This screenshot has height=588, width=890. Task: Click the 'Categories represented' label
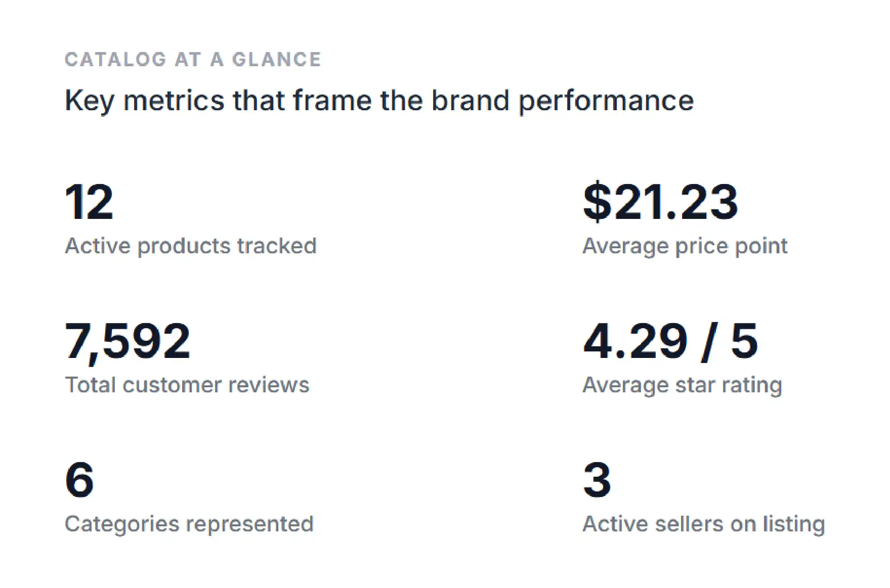[x=189, y=524]
